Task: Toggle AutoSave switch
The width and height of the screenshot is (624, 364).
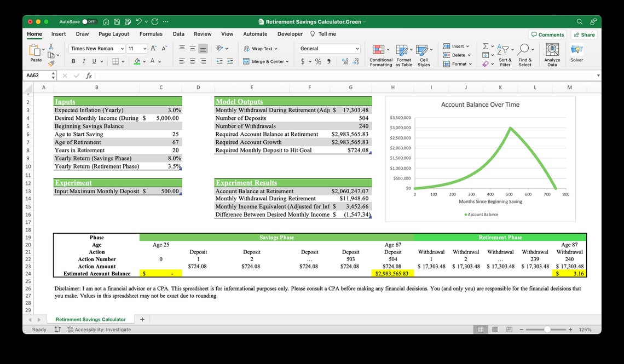Action: (x=89, y=21)
